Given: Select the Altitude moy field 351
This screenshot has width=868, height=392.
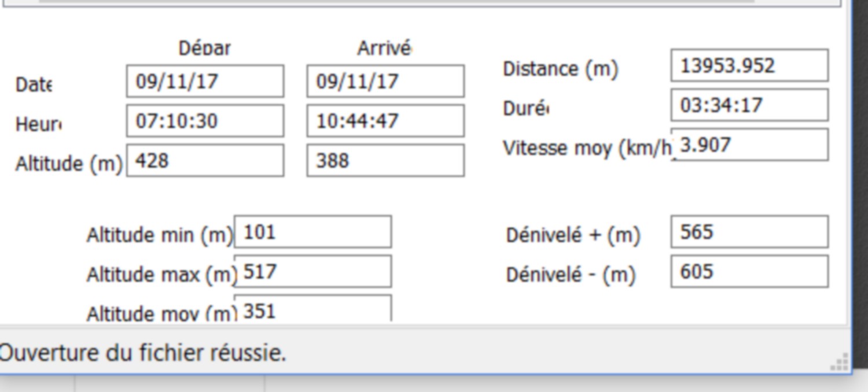Looking at the screenshot, I should (312, 308).
